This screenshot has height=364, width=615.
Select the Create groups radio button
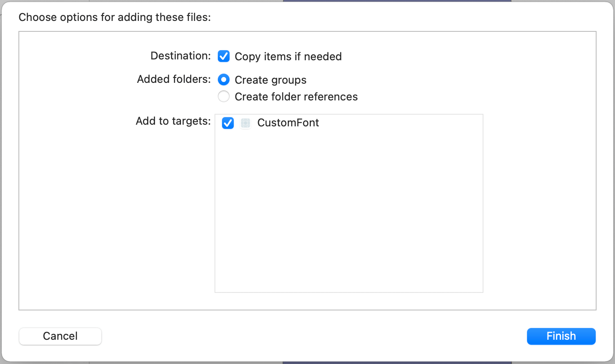coord(224,79)
